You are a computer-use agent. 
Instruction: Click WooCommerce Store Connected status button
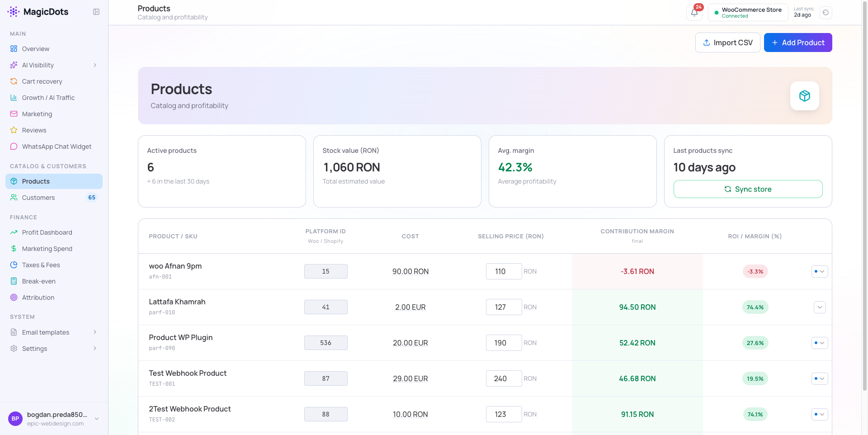(748, 13)
